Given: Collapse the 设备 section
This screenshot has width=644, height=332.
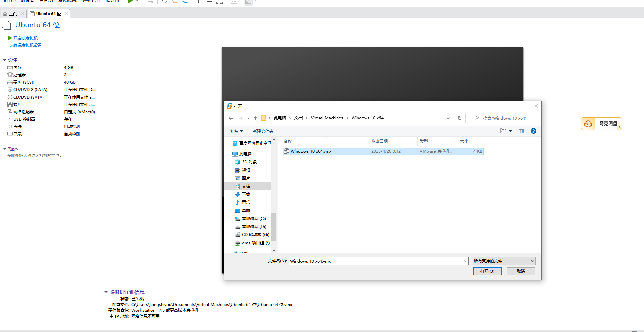Looking at the screenshot, I should click(5, 60).
